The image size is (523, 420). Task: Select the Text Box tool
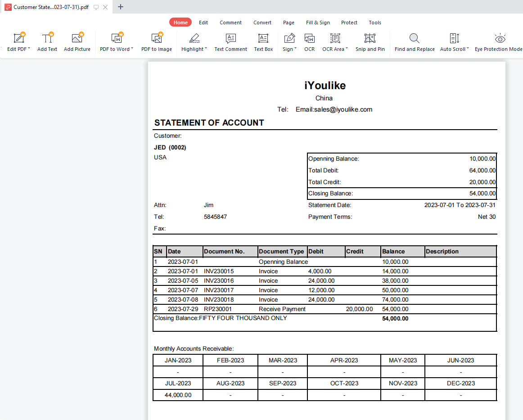click(263, 38)
